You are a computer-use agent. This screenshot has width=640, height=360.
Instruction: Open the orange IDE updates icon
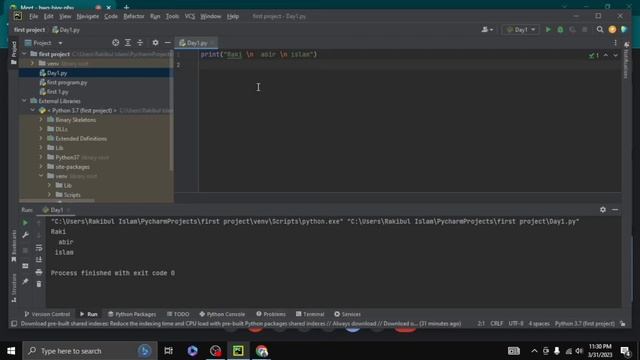612,29
